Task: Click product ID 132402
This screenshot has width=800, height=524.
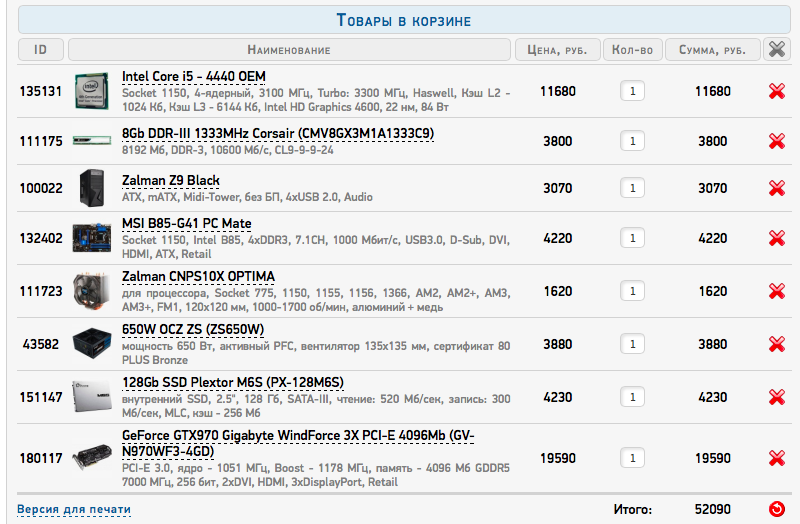Action: (41, 238)
